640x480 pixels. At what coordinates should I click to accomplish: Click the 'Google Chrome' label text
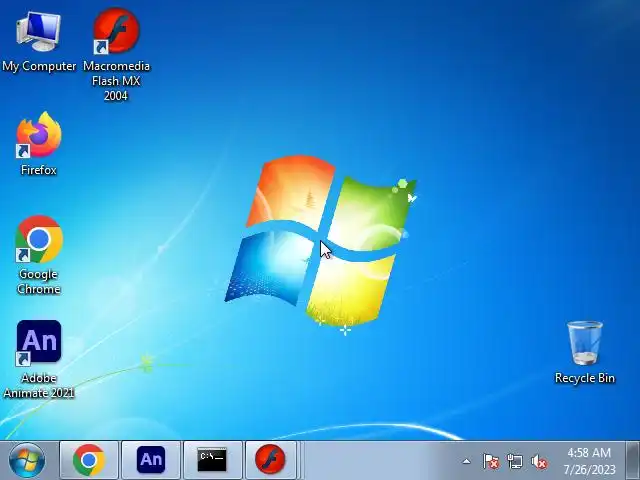(x=39, y=282)
